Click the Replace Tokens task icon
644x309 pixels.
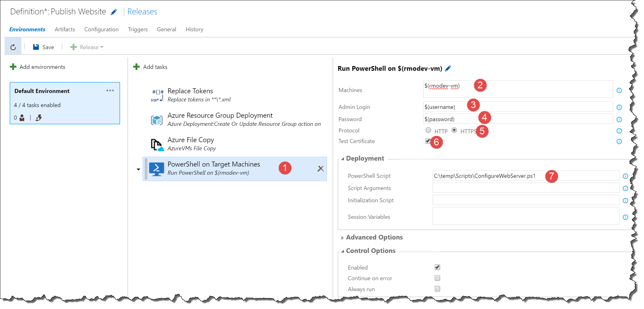157,95
